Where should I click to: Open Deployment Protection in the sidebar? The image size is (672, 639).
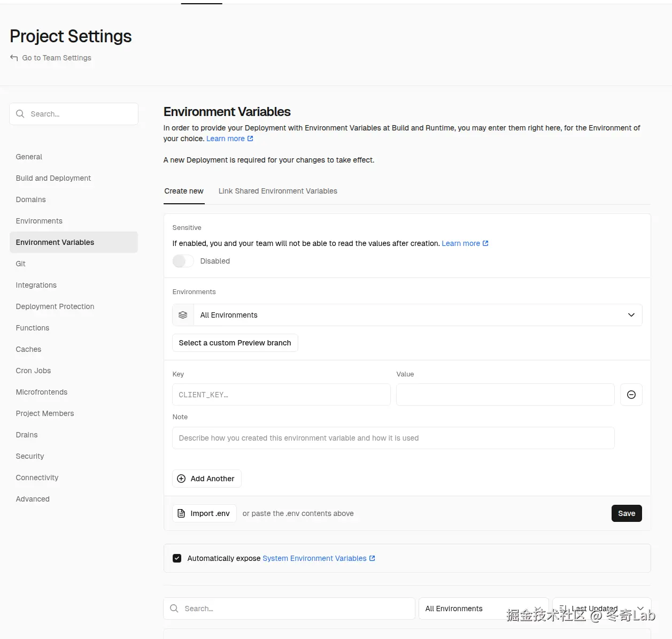(55, 306)
